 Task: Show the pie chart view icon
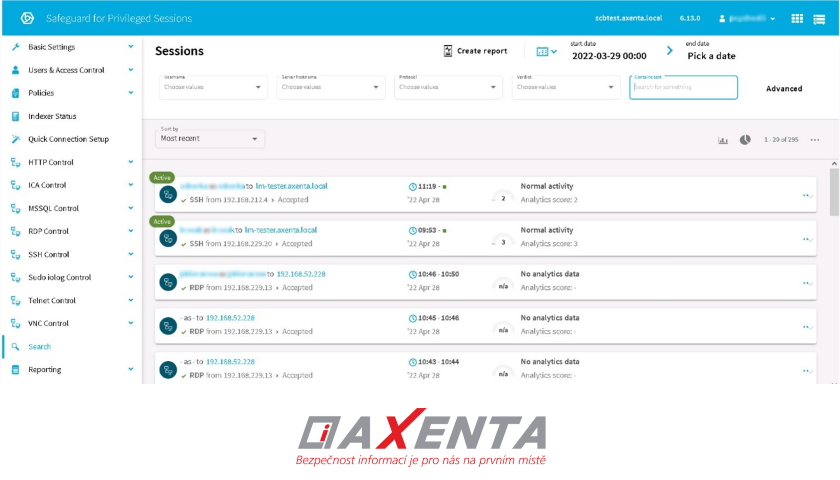[745, 140]
